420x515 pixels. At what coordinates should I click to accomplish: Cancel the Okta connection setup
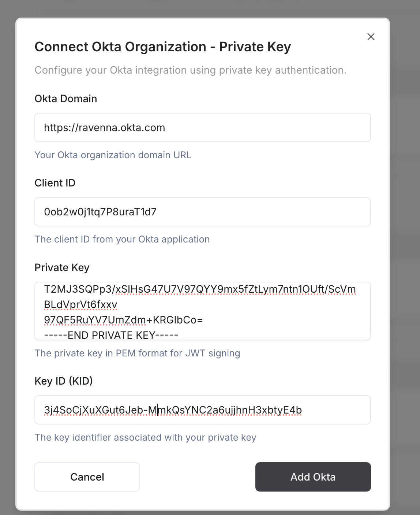pos(87,477)
